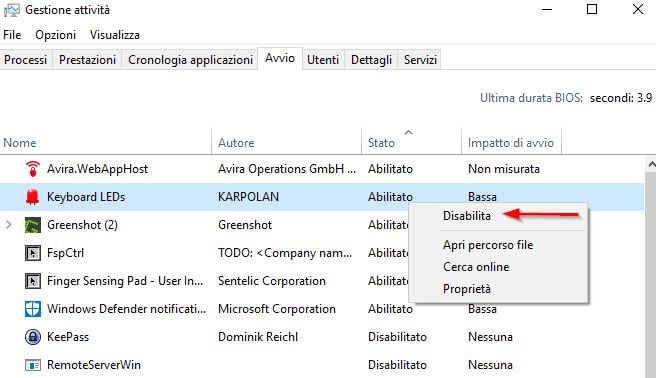Select the RemoteServerWin entry name
The image size is (656, 378).
click(x=94, y=365)
